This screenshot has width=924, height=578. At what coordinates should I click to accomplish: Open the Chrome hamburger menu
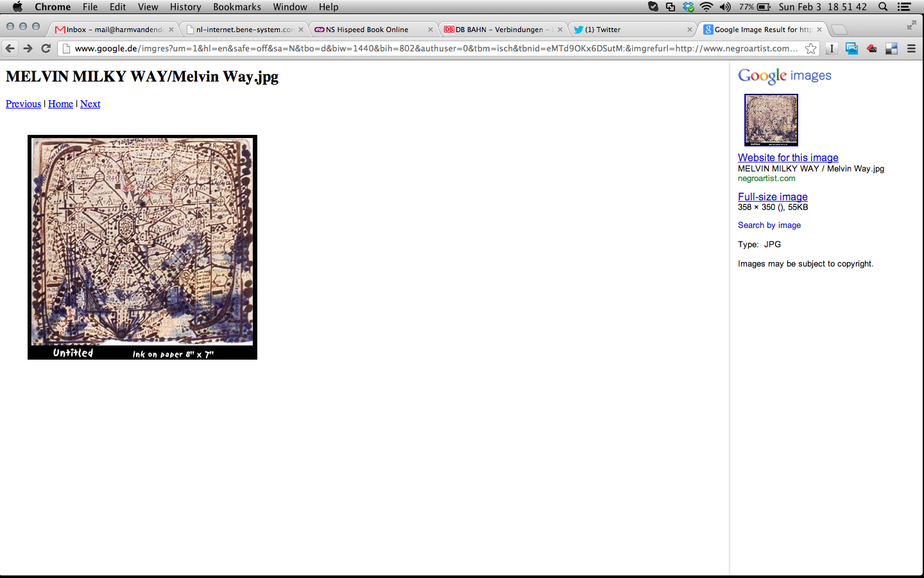(911, 48)
